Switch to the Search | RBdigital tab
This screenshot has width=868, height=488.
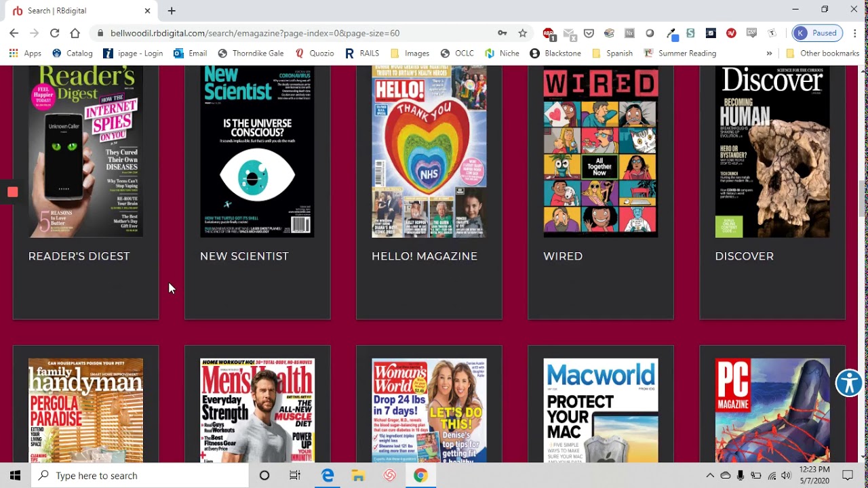pos(80,11)
